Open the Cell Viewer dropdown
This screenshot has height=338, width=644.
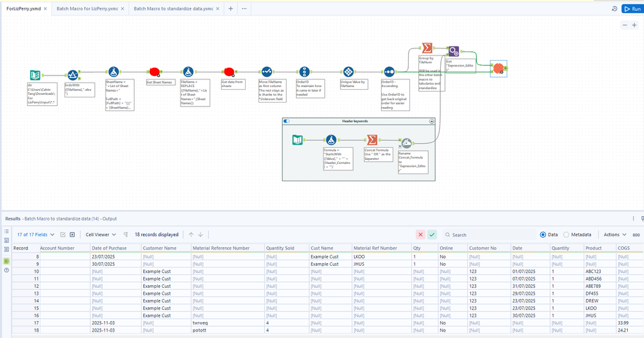[101, 235]
